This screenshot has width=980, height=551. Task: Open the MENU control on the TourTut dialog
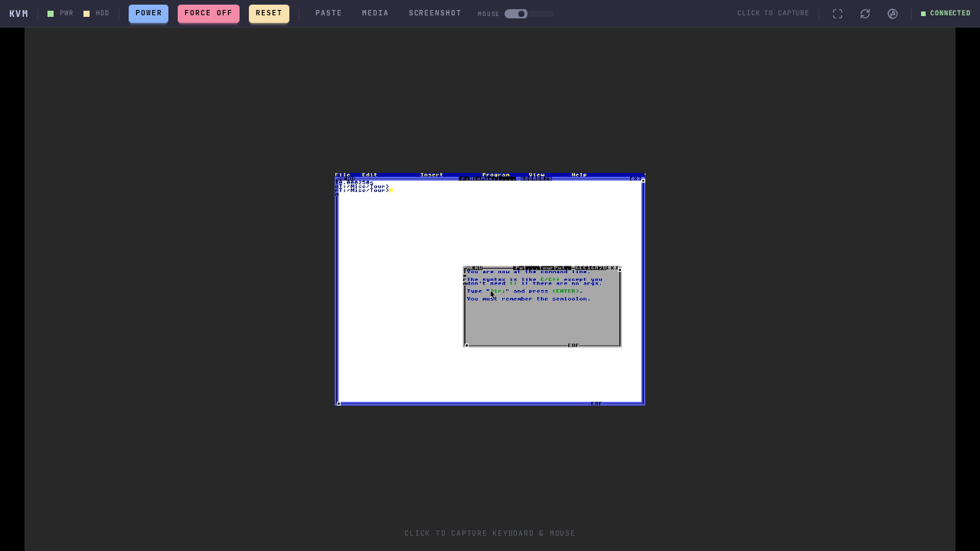473,267
